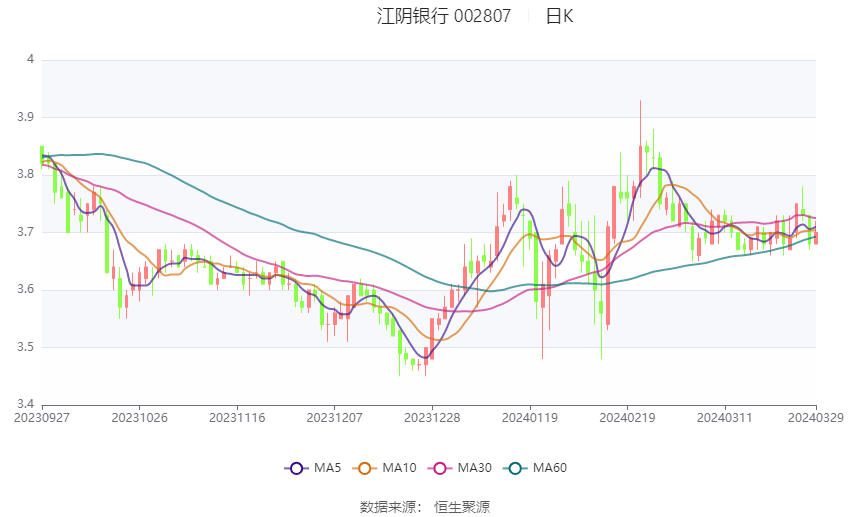Toggle the MA10 legend circle icon
Viewport: 850px width, 517px height.
pyautogui.click(x=364, y=468)
